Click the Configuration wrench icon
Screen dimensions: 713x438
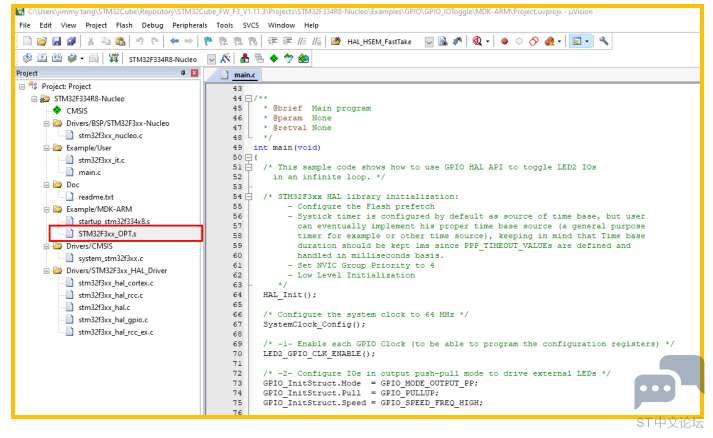(x=604, y=41)
